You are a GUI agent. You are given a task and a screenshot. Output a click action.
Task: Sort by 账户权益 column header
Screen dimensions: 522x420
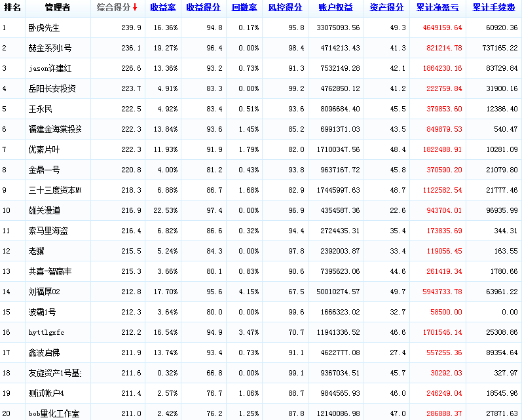pyautogui.click(x=335, y=8)
